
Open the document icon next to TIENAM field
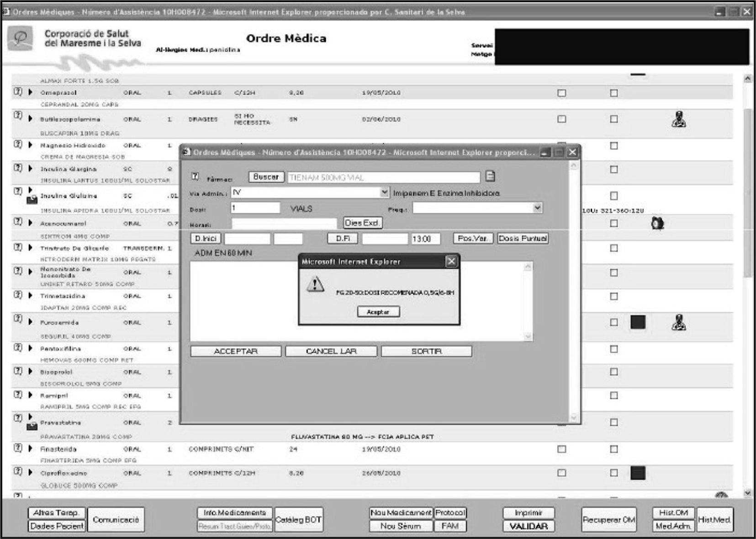pyautogui.click(x=490, y=176)
